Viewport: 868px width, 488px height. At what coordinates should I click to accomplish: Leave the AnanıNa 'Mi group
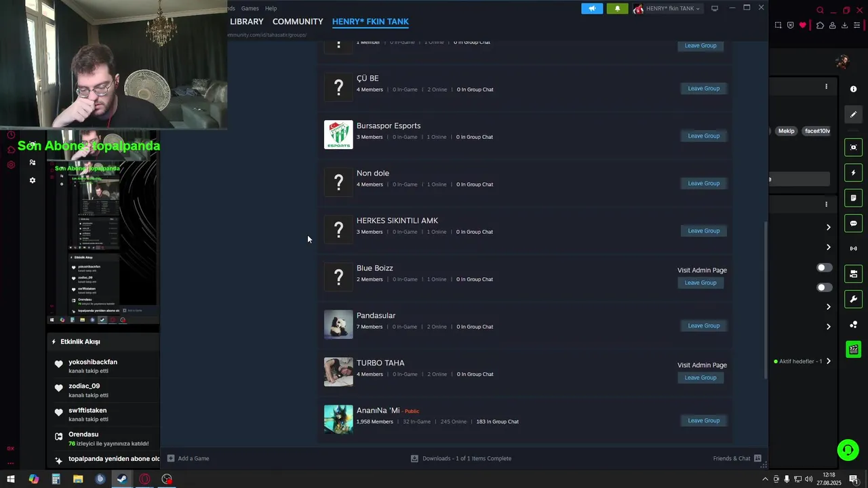pos(703,420)
